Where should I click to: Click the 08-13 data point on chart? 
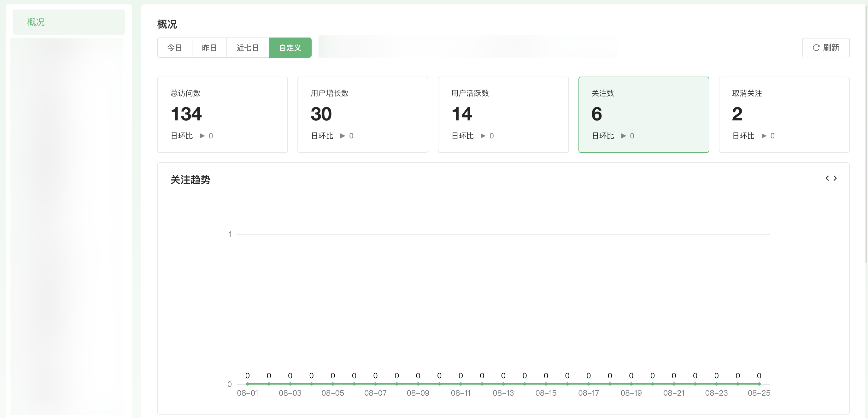503,384
